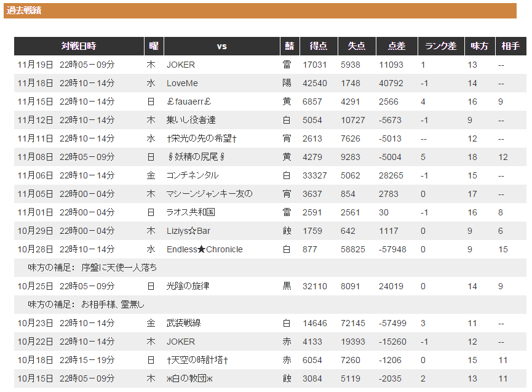532x392 pixels.
Task: Click the 対戦日時 column header
Action: [79, 46]
